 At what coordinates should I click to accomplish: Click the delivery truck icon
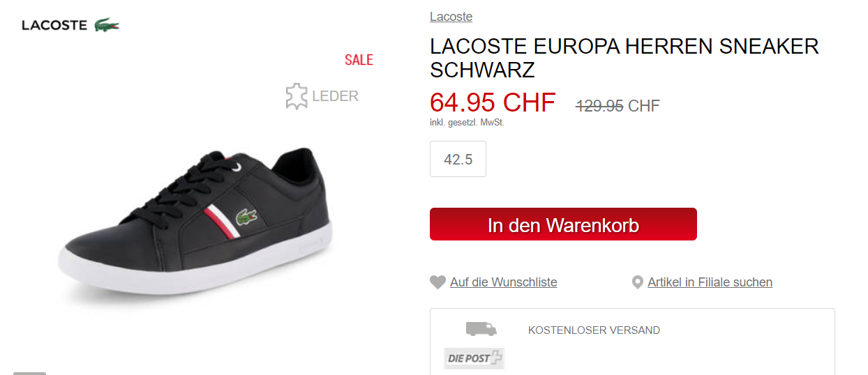[x=481, y=328]
